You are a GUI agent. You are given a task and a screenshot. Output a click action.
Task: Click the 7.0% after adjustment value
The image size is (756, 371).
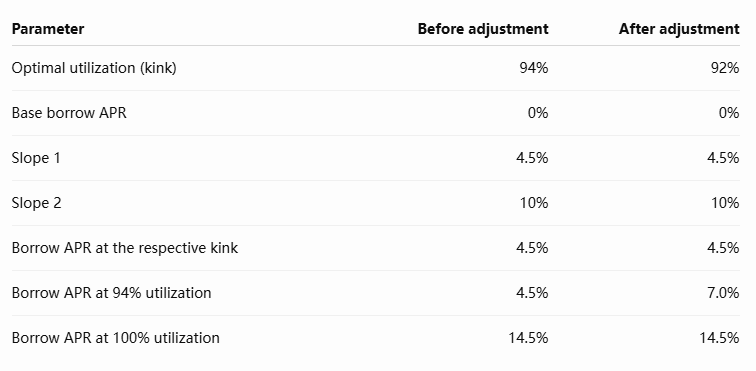(722, 293)
